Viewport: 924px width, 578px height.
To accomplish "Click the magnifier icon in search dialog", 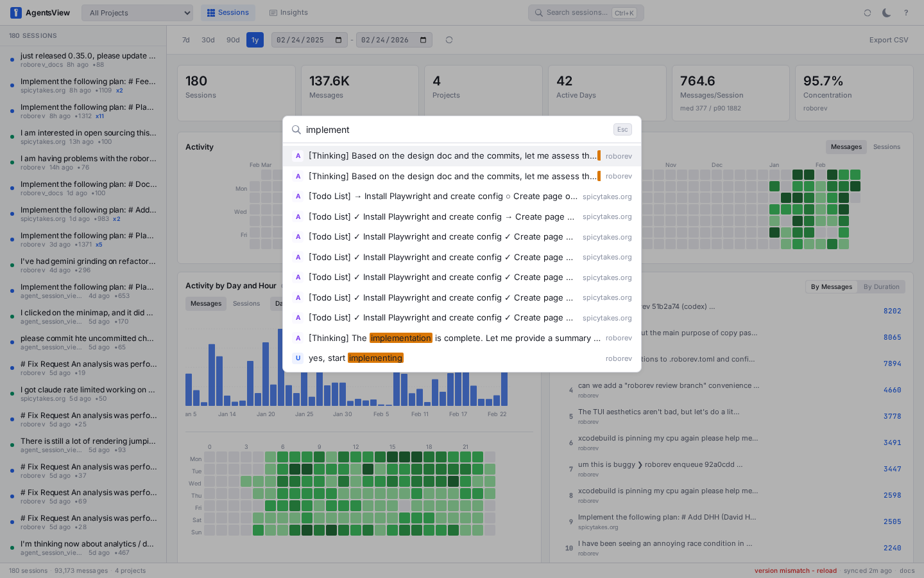I will (296, 130).
